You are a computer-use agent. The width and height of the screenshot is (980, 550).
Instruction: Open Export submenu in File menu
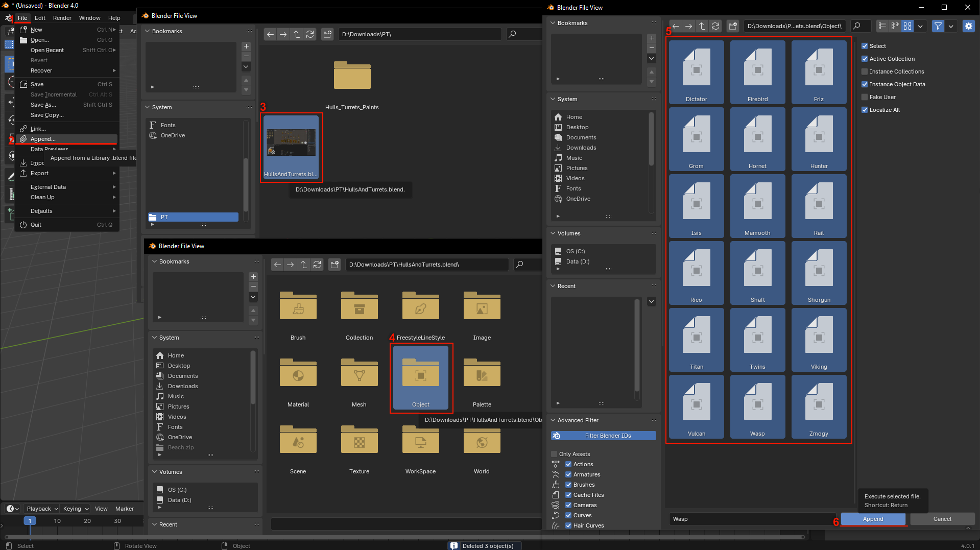pyautogui.click(x=67, y=173)
